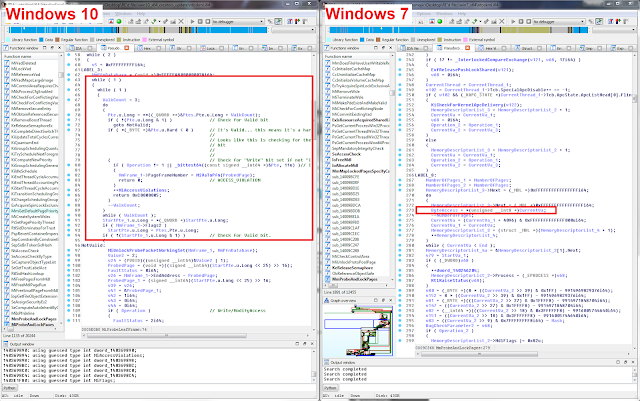Click the pause process icon in Windows 7 toolbar
Image resolution: width=640 pixels, height=401 pixels.
tap(521, 21)
